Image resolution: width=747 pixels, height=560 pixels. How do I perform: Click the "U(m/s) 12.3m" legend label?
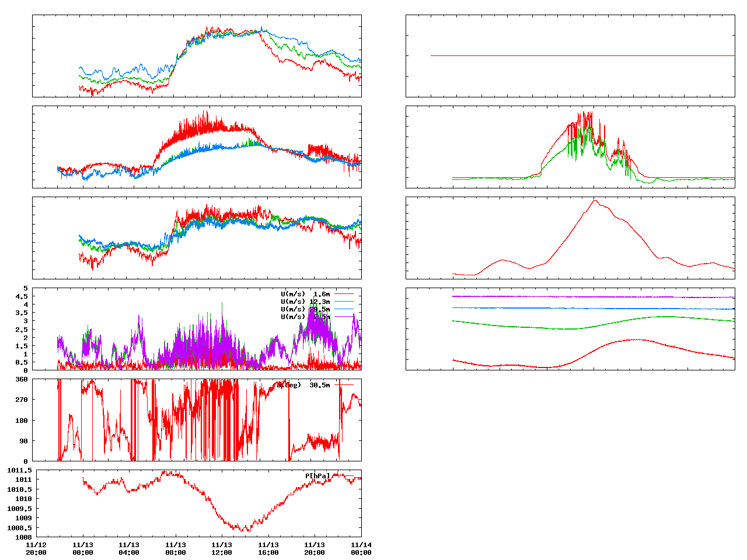[305, 302]
